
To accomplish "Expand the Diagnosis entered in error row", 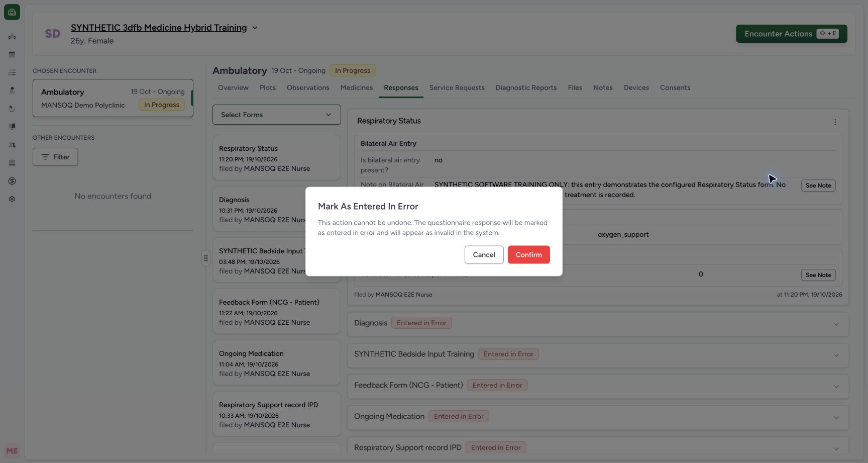I will point(598,324).
